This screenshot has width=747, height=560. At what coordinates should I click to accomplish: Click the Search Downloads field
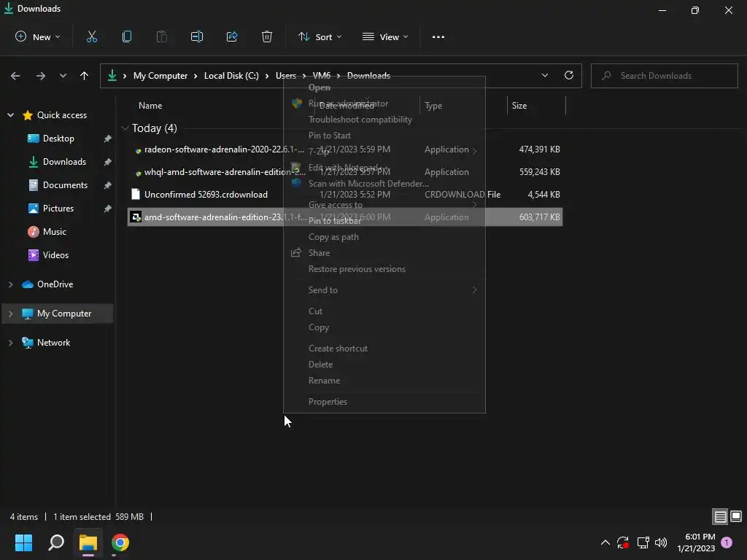coord(664,76)
